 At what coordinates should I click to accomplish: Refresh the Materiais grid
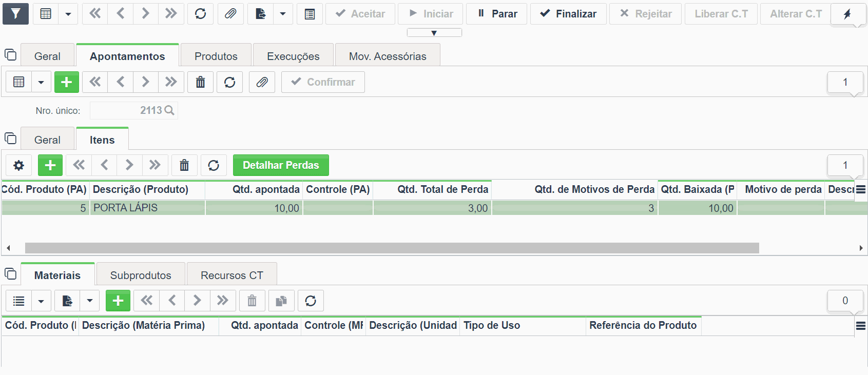[x=311, y=301]
